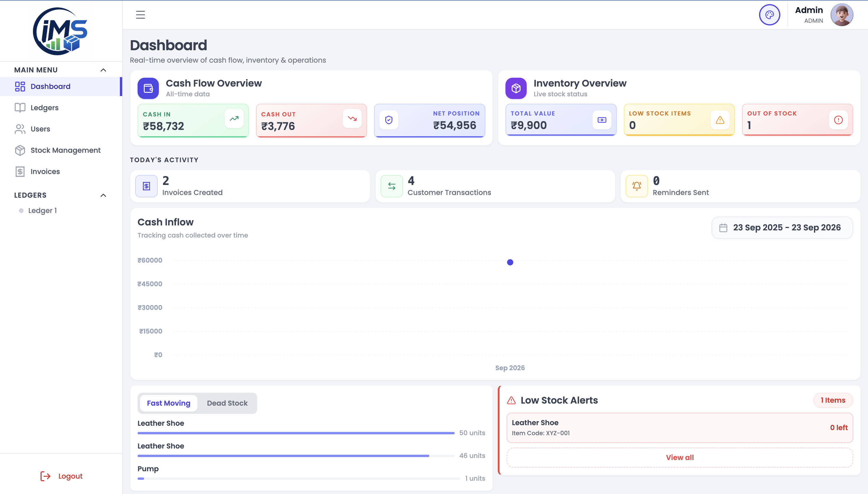Viewport: 868px width, 494px height.
Task: Click the Cash Flow Overview wallet icon
Action: (148, 88)
